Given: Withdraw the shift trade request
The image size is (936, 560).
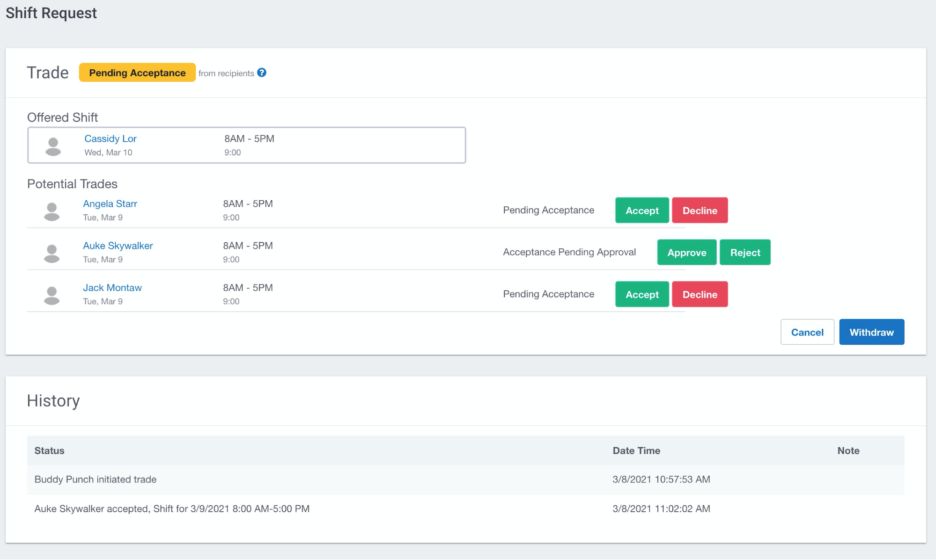Looking at the screenshot, I should tap(871, 332).
